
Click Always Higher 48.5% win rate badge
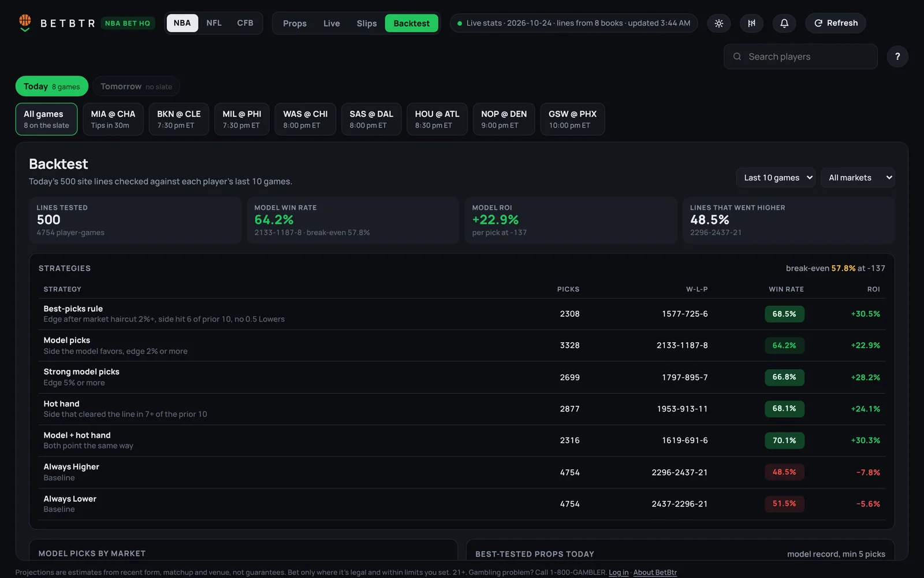pos(784,472)
